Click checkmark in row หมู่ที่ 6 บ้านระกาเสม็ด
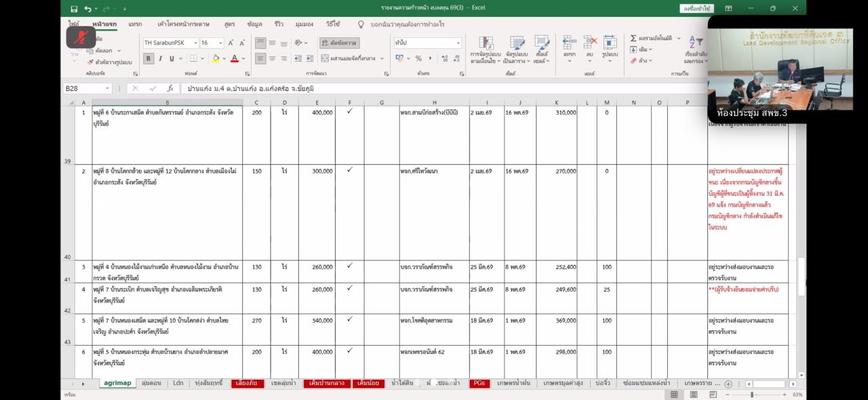Image resolution: width=868 pixels, height=400 pixels. (349, 111)
